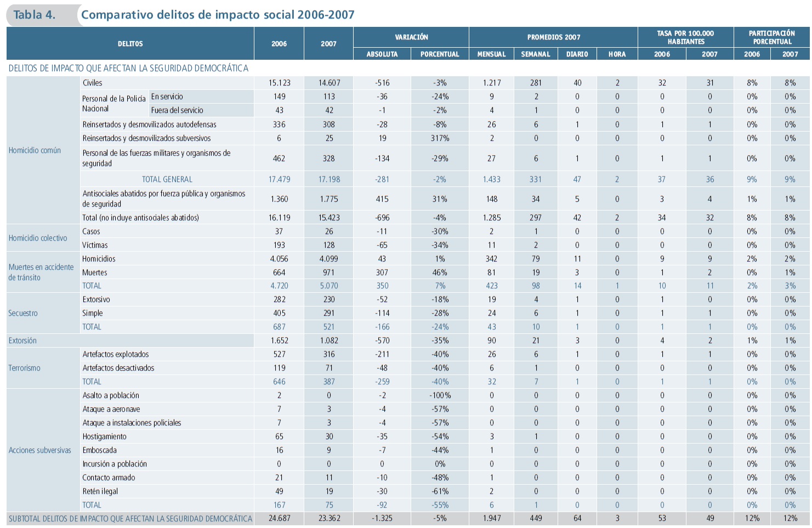The width and height of the screenshot is (812, 528).
Task: Click the ABSOLUTA sub-header
Action: coord(382,54)
